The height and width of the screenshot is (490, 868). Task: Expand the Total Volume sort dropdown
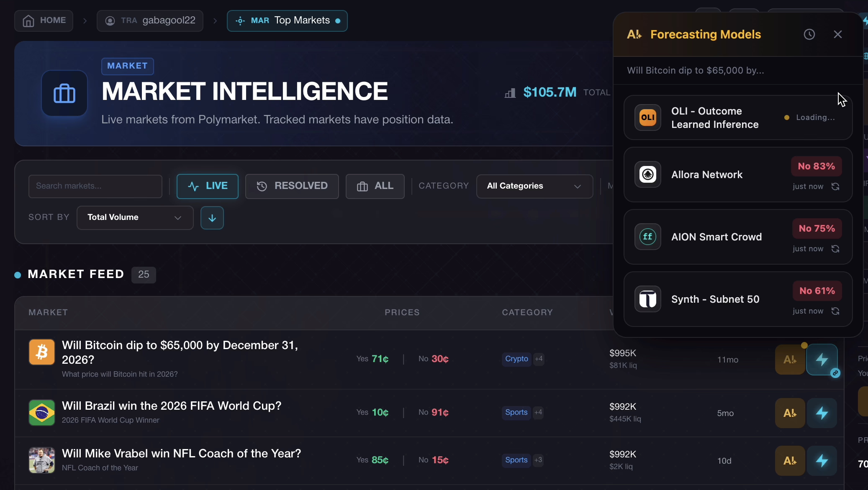135,217
